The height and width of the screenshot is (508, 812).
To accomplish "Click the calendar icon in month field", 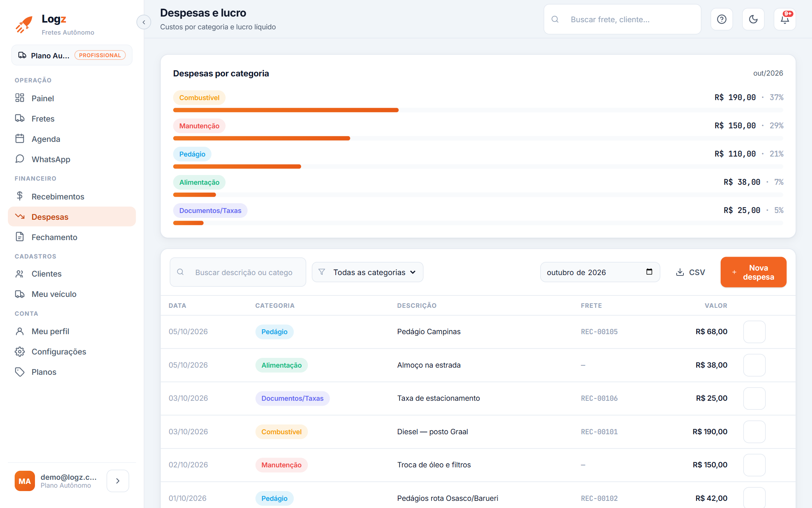I will [649, 272].
